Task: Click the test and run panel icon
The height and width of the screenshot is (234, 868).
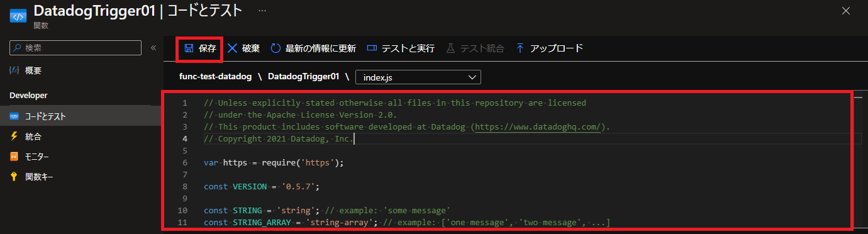Action: click(x=372, y=48)
